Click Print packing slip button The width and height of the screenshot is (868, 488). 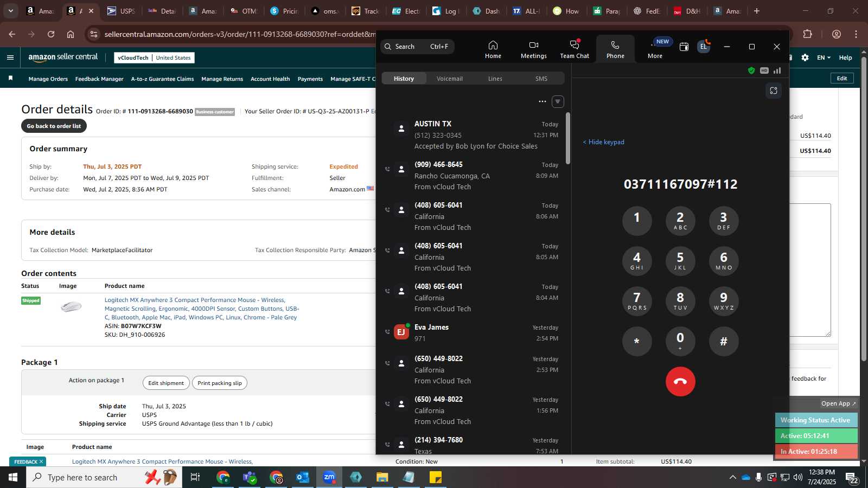pyautogui.click(x=220, y=383)
